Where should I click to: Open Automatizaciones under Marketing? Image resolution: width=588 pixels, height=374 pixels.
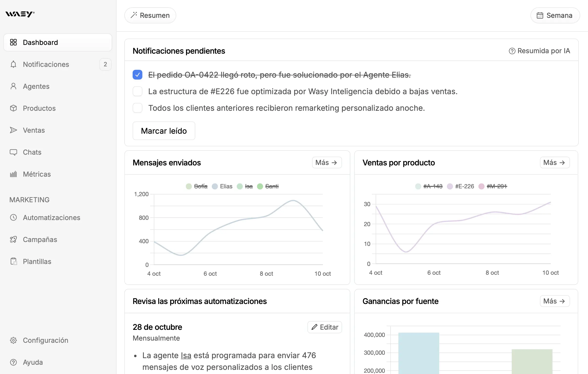point(51,217)
